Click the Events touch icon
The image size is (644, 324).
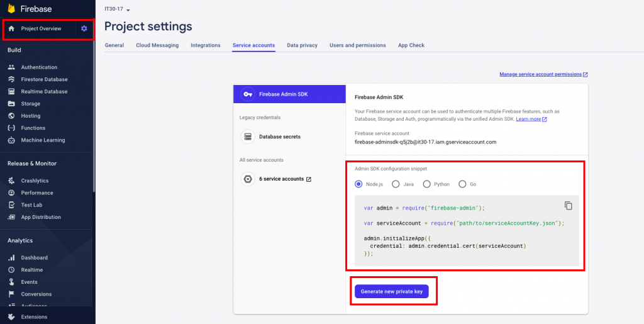[11, 282]
